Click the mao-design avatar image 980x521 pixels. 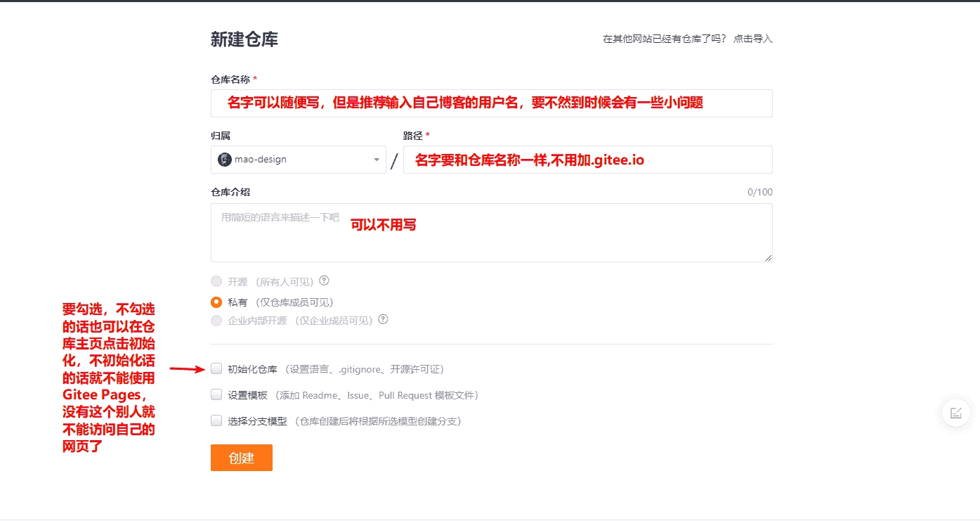(225, 160)
